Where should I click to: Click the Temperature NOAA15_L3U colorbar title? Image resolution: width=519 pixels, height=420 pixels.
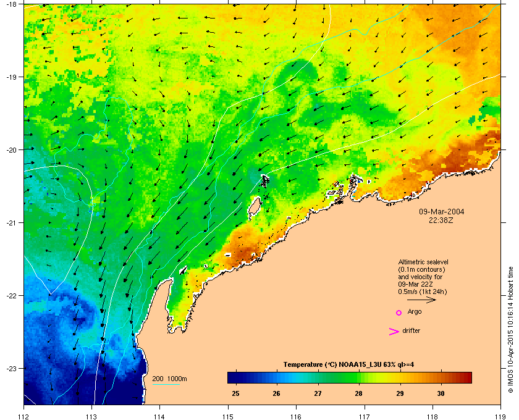click(x=348, y=365)
